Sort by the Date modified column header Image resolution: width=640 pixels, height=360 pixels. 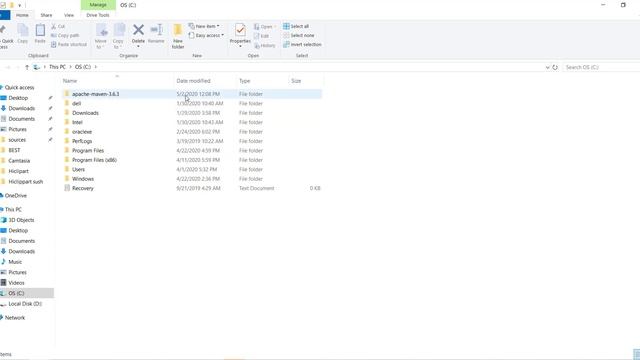coord(193,81)
